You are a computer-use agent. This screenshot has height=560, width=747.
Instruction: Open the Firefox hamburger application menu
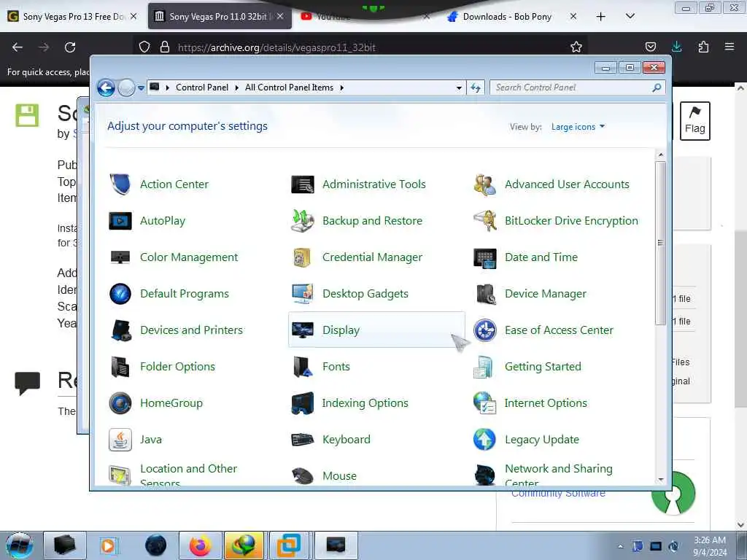coord(729,47)
